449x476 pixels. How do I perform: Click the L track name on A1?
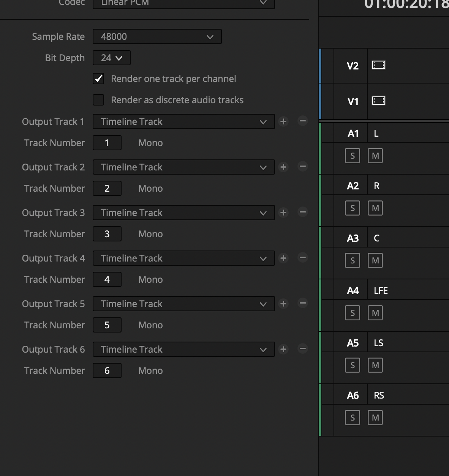tap(376, 133)
